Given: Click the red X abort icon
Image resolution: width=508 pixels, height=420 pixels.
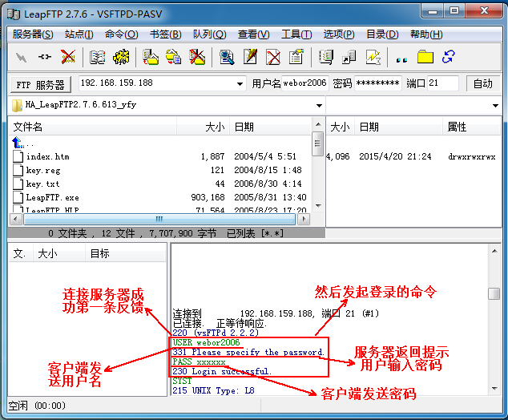Looking at the screenshot, I should pos(68,57).
